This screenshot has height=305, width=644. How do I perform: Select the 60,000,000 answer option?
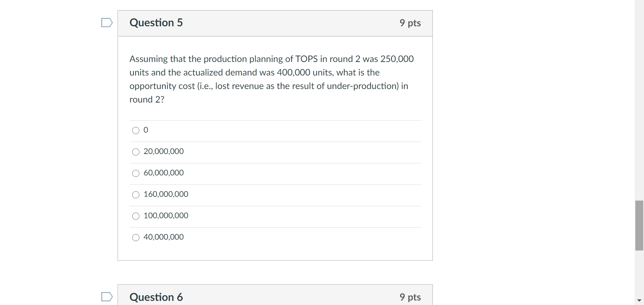[136, 173]
